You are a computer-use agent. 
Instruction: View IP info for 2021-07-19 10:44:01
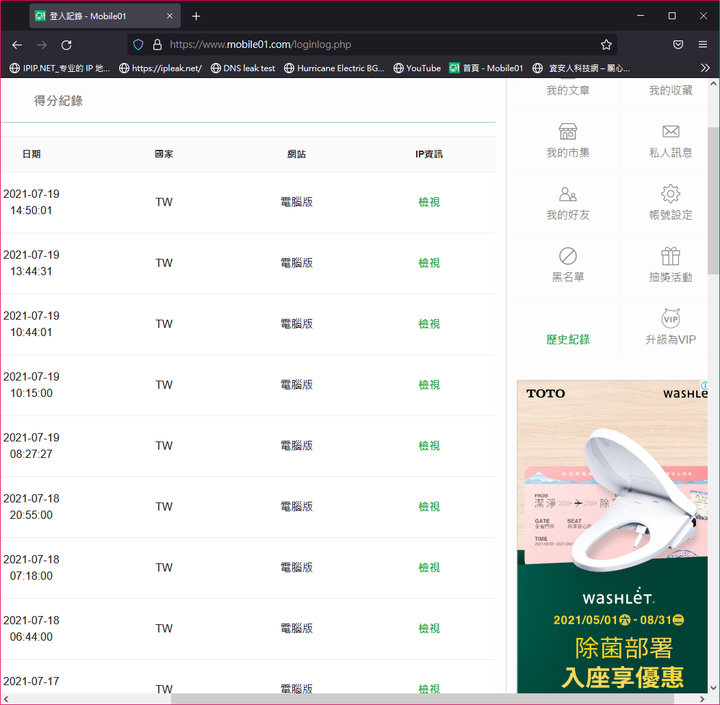coord(429,324)
